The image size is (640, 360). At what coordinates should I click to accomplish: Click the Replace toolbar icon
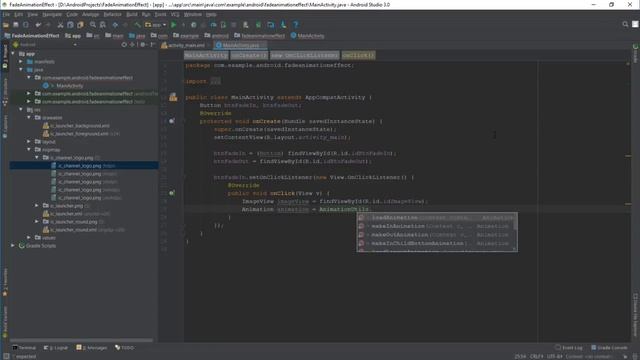coord(103,25)
